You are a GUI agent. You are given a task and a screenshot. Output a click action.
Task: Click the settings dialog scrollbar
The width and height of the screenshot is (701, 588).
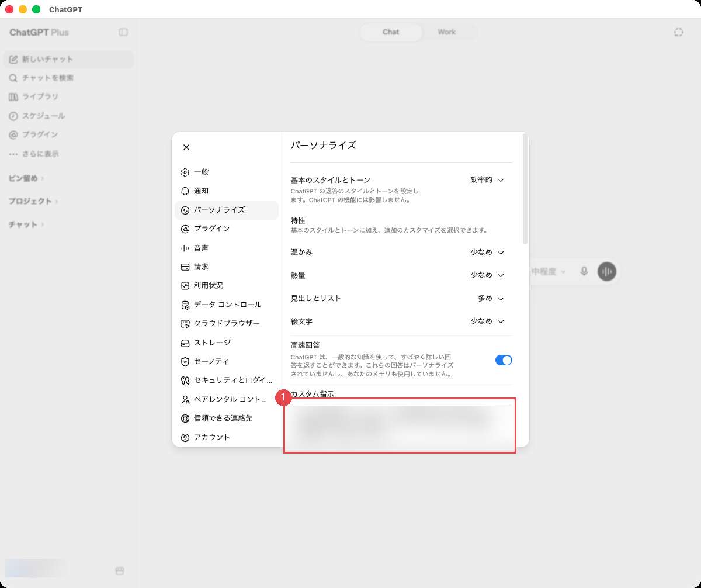pyautogui.click(x=525, y=190)
